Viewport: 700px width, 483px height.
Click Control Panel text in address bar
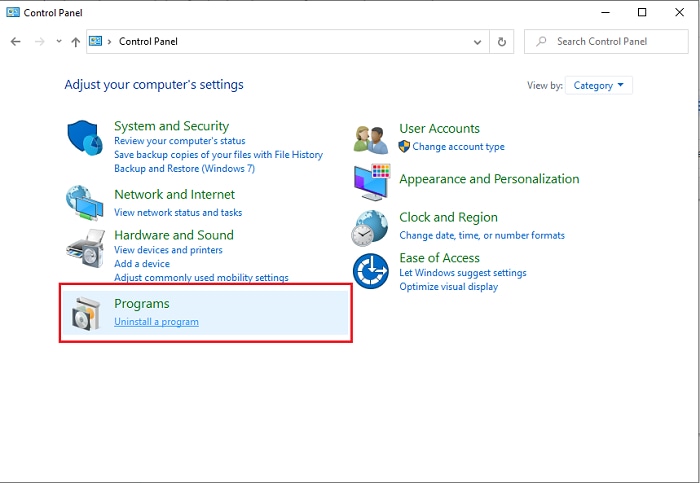pos(148,42)
